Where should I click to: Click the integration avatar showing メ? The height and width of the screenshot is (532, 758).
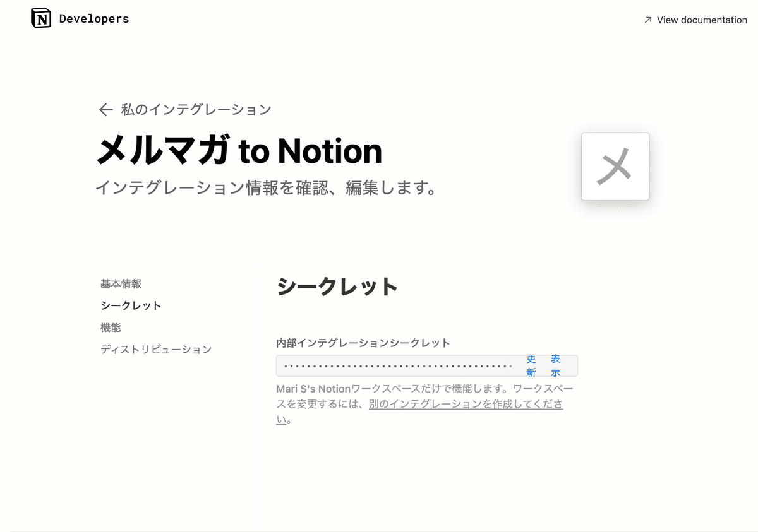click(x=615, y=166)
